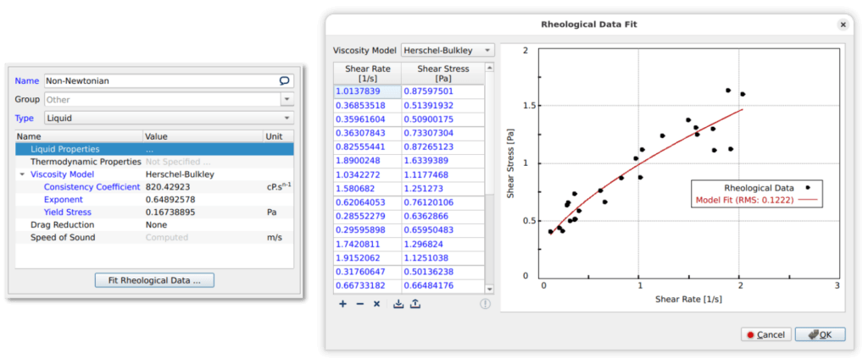Click shear rate cell 0.31760647
The width and height of the screenshot is (868, 364).
(368, 273)
